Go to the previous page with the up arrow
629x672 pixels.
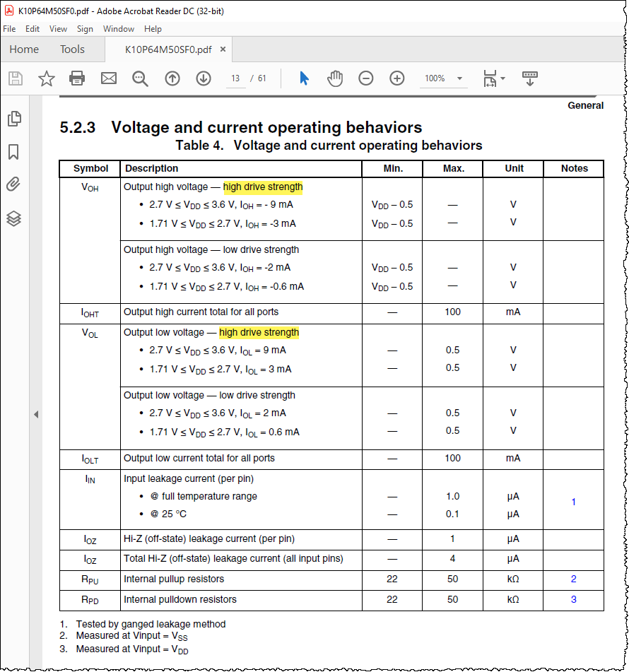172,78
